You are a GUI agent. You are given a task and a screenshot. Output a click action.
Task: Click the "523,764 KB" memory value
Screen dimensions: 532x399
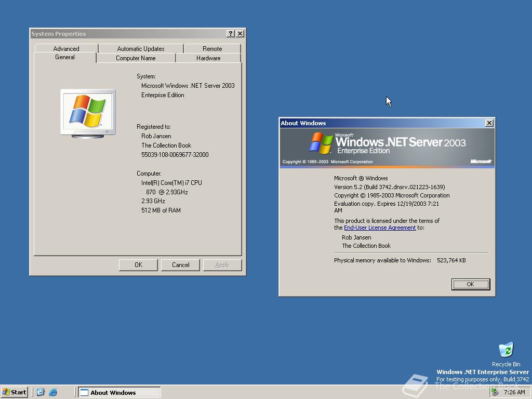[451, 260]
